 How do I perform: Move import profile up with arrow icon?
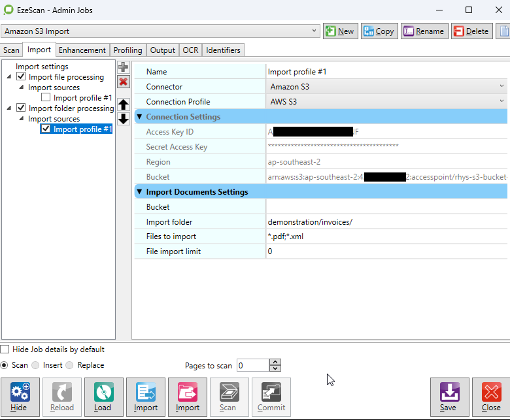[123, 105]
